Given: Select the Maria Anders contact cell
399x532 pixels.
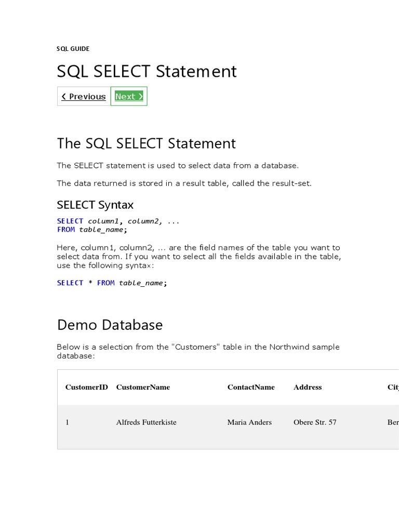Looking at the screenshot, I should (249, 422).
